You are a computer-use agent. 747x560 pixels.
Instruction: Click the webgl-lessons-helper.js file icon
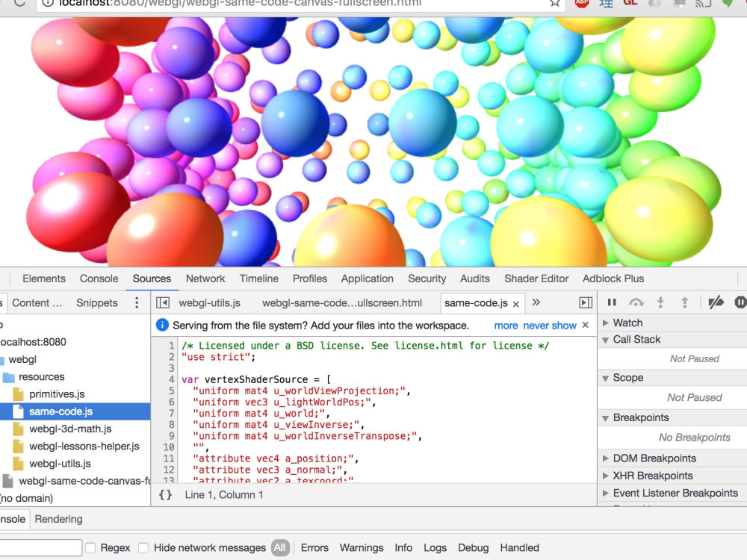pyautogui.click(x=18, y=447)
